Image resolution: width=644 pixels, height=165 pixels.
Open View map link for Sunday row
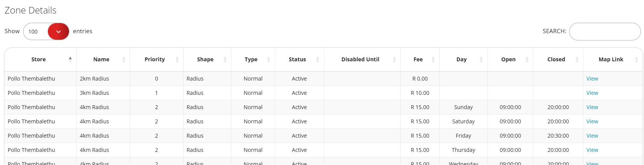pos(592,107)
